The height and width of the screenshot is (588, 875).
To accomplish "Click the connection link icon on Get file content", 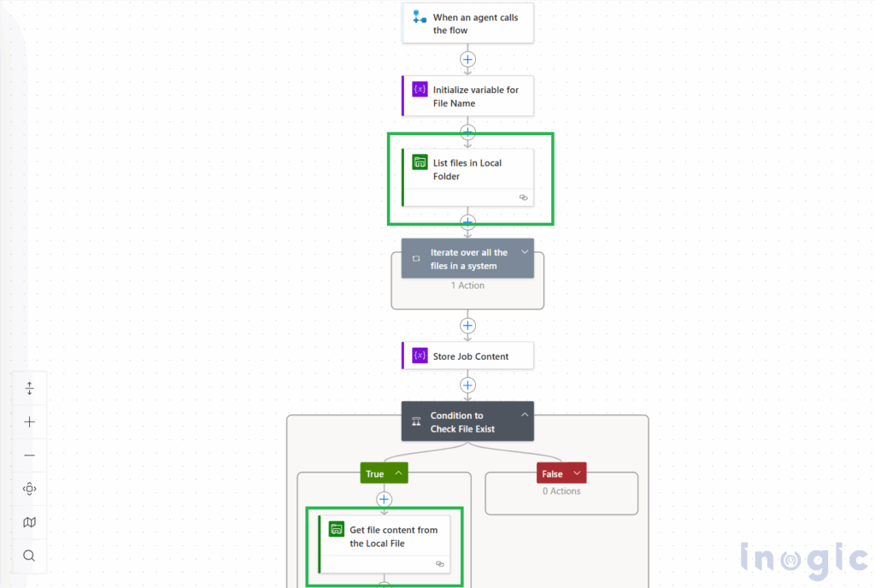I will tap(440, 564).
